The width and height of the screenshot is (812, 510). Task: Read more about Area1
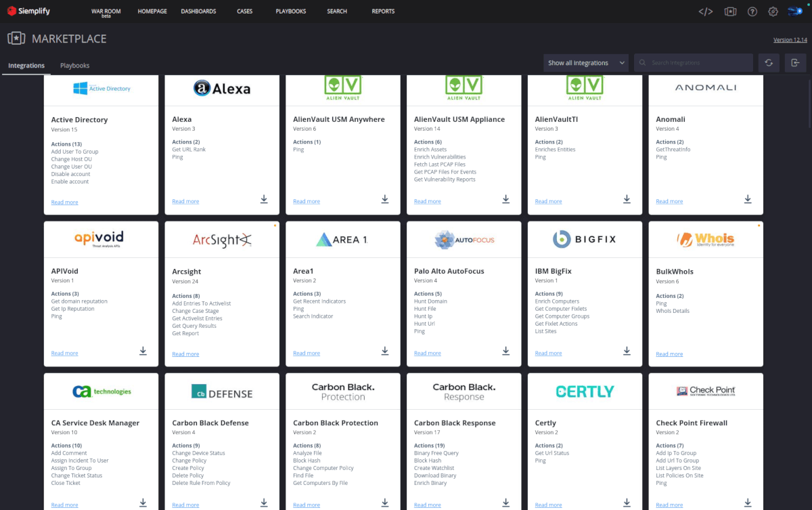click(307, 354)
